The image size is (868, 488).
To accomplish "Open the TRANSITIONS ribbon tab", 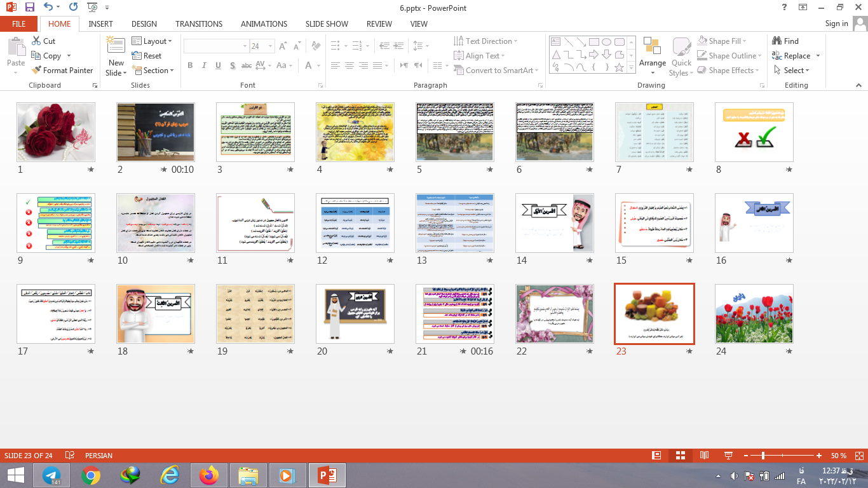I will pos(199,24).
